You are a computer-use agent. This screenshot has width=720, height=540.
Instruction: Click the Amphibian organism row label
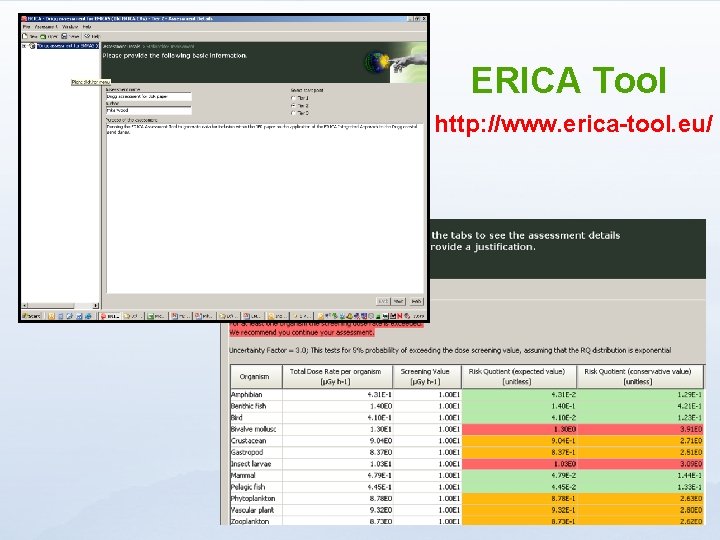(x=247, y=395)
